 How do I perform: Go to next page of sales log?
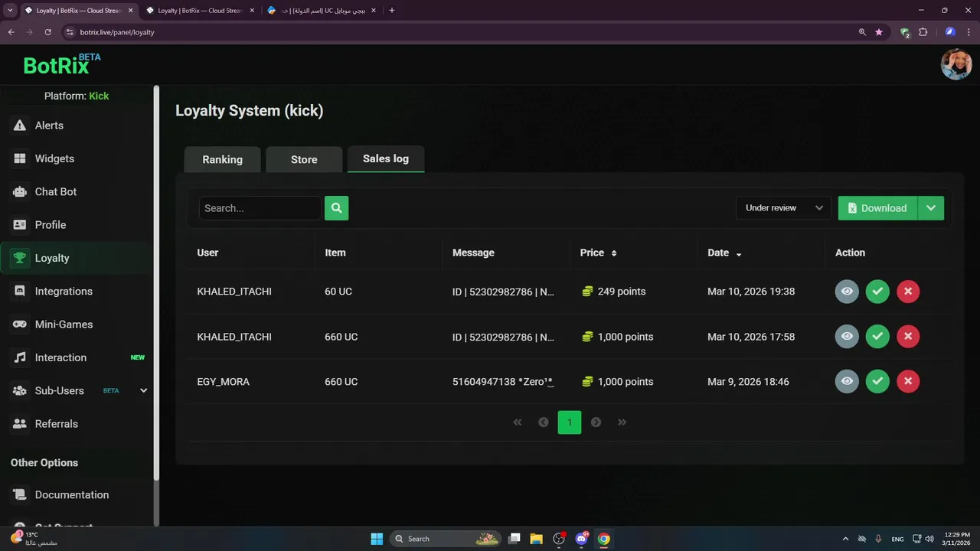click(x=596, y=422)
